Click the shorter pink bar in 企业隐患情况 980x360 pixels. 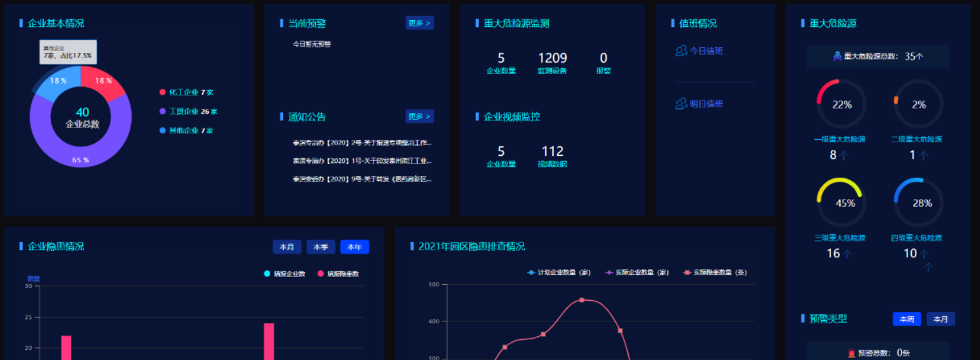66,348
